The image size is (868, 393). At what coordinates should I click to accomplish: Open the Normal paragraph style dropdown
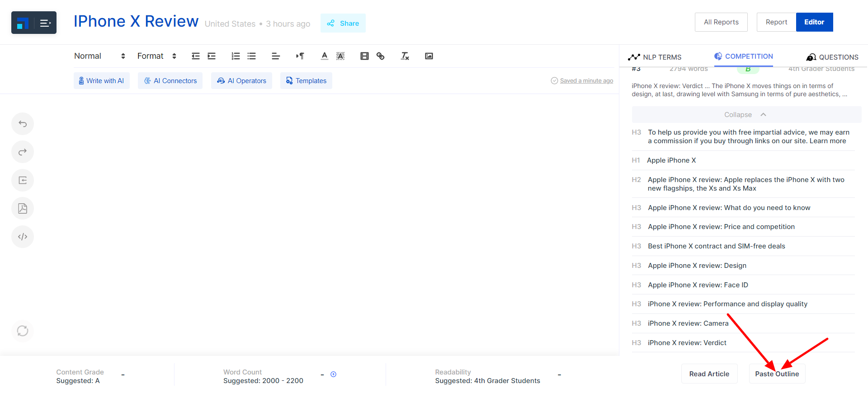99,56
